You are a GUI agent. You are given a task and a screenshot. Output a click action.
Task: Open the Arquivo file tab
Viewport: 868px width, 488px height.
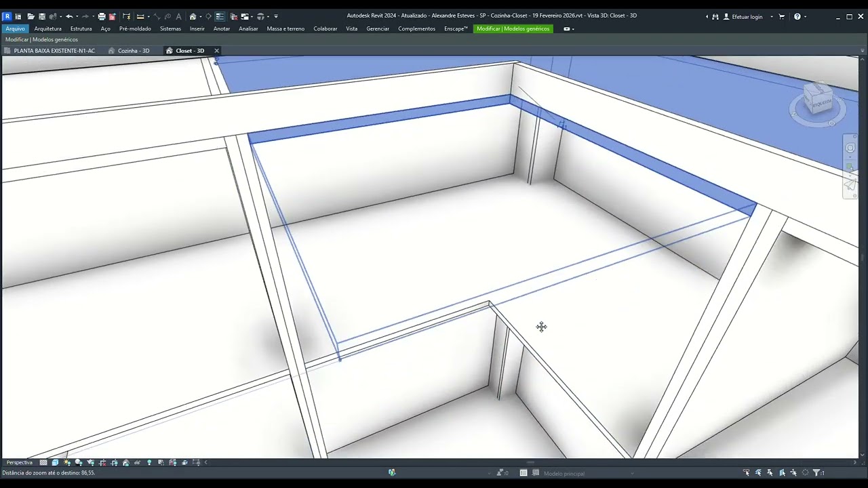(15, 28)
